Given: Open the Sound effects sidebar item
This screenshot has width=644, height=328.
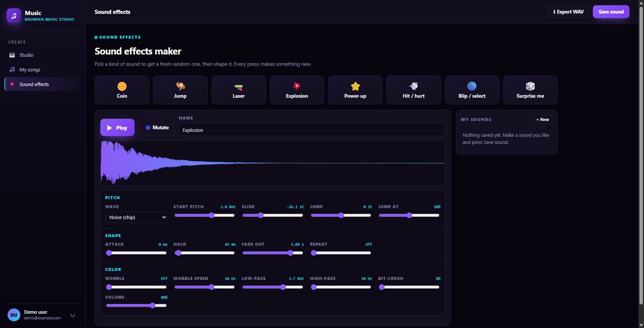Looking at the screenshot, I should pos(42,84).
